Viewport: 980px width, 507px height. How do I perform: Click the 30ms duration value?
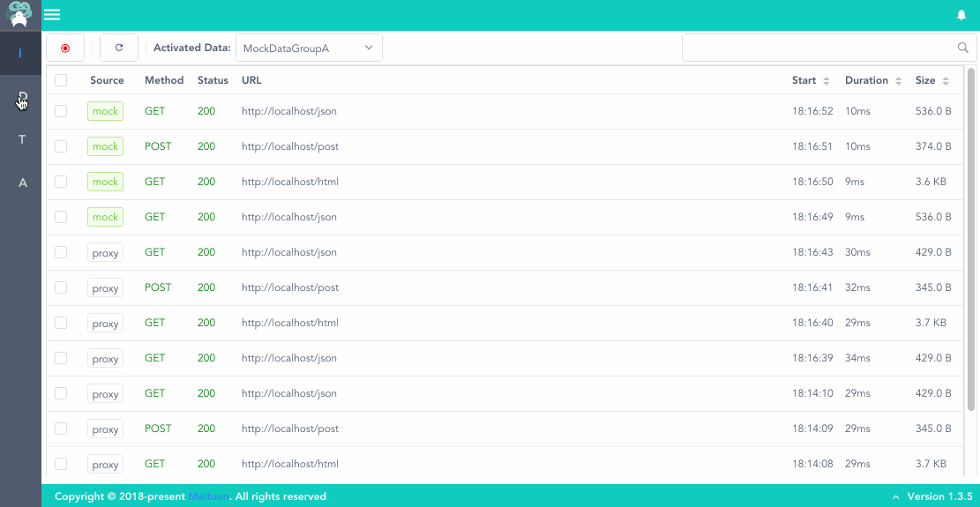[x=857, y=252]
